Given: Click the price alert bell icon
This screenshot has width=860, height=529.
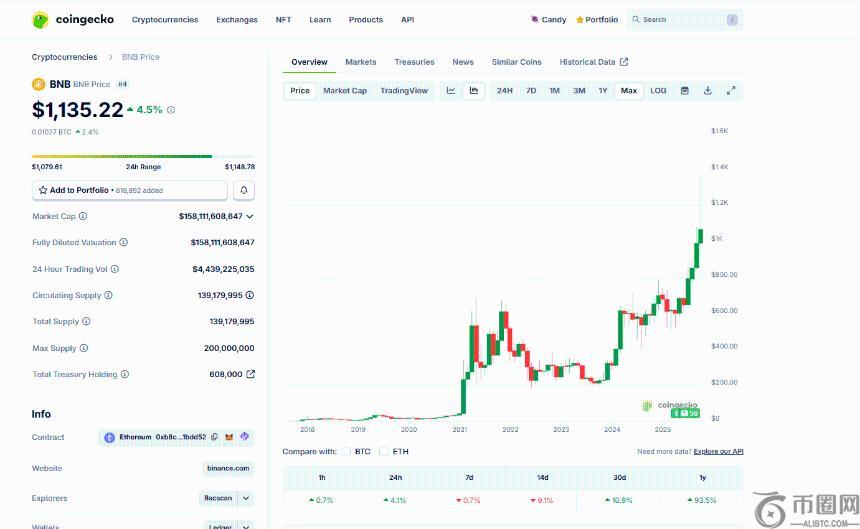Looking at the screenshot, I should click(244, 190).
